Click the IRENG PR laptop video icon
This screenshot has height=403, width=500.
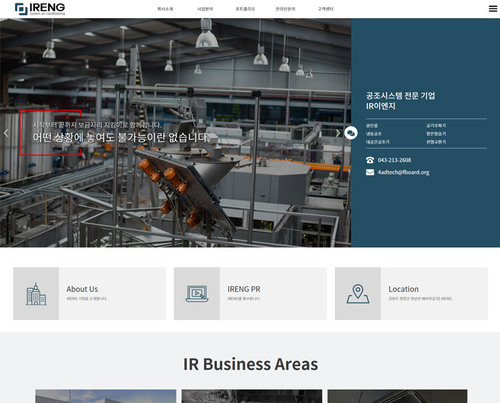tap(197, 294)
